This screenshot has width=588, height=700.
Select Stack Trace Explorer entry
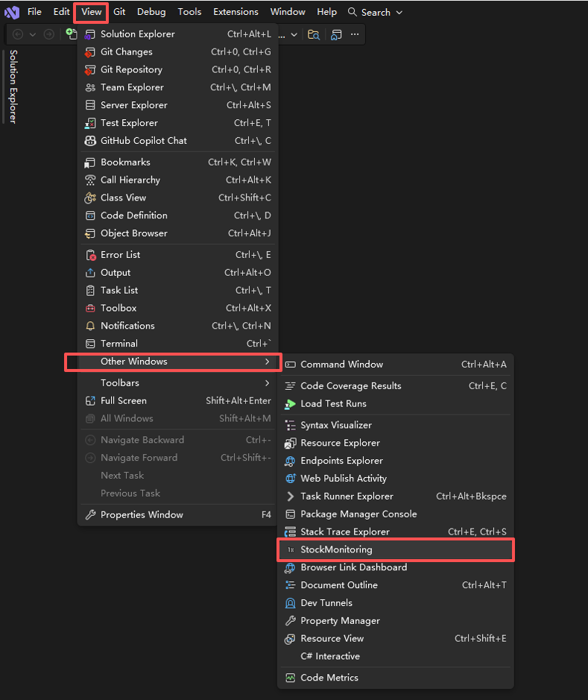point(396,532)
